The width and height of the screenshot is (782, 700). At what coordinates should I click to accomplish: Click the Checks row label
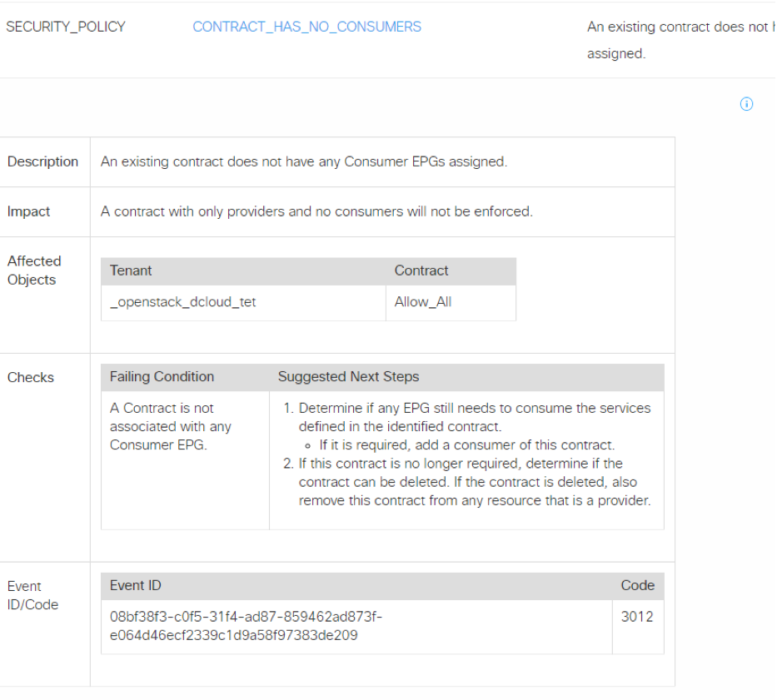click(31, 377)
